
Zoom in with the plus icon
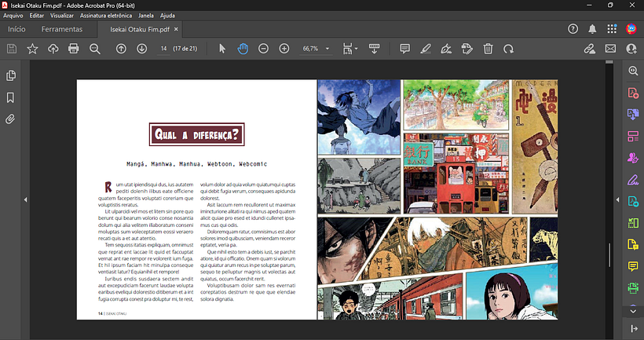coord(284,49)
